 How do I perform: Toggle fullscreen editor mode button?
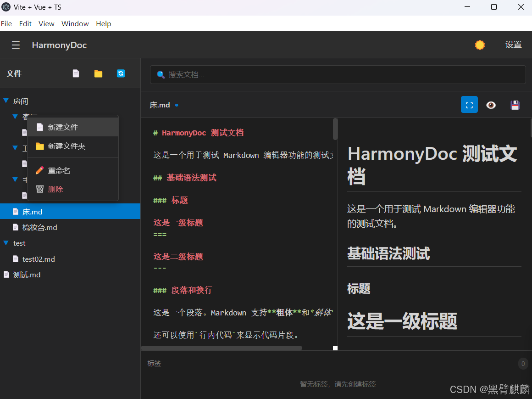point(469,105)
